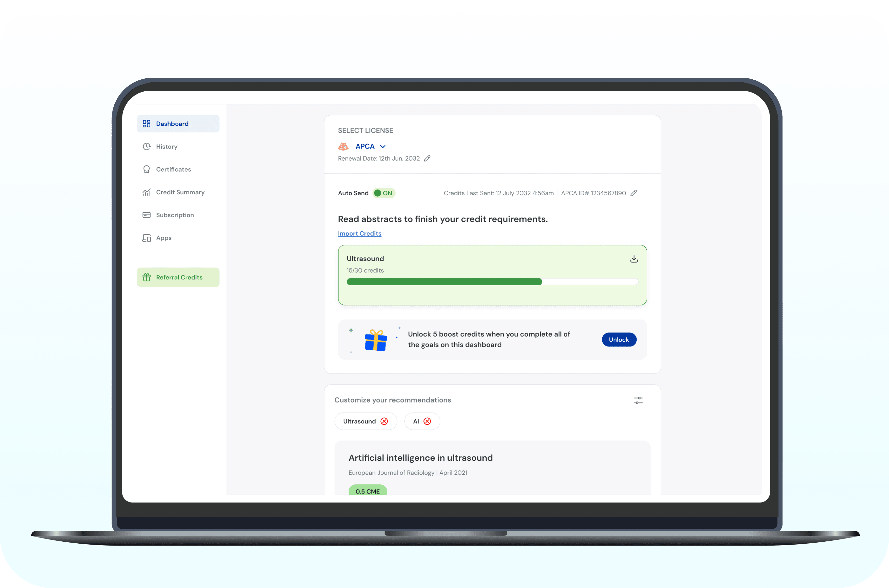This screenshot has height=588, width=889.
Task: Remove the AI recommendation tag
Action: tap(427, 422)
